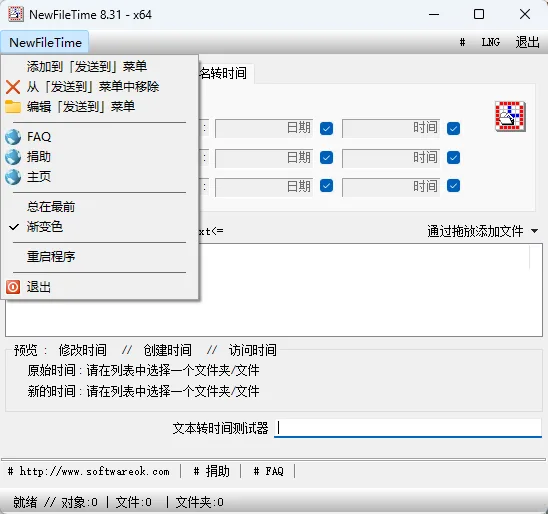Click 创建时间 in the preview header
The height and width of the screenshot is (514, 548).
(x=167, y=350)
